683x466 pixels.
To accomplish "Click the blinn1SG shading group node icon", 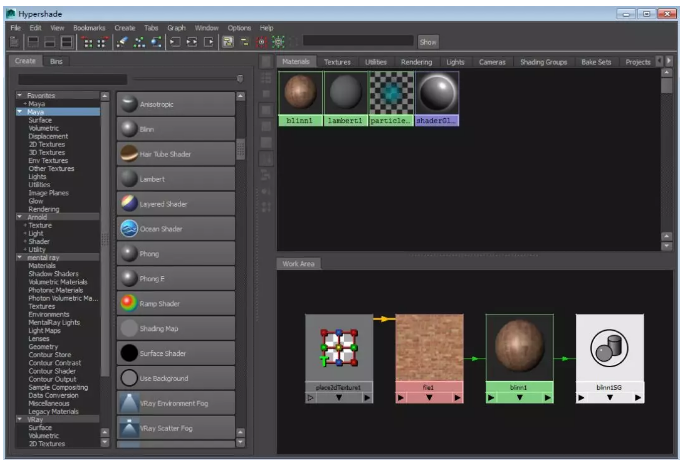I will click(609, 348).
